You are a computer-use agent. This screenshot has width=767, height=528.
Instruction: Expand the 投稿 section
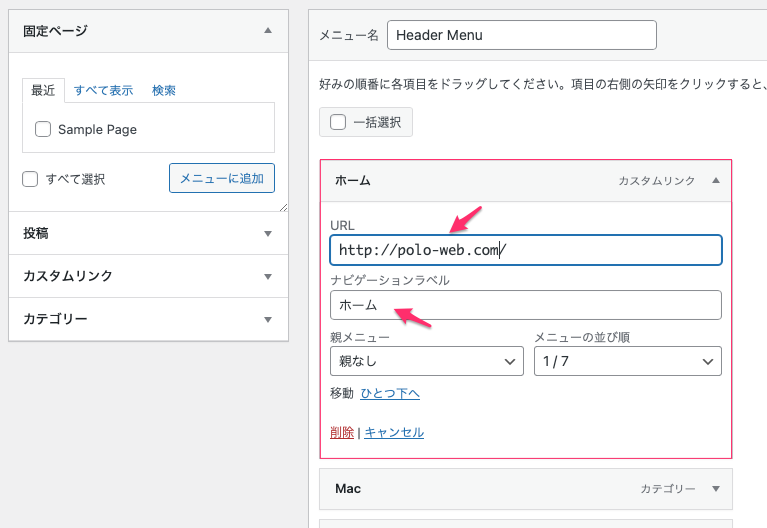click(x=267, y=233)
